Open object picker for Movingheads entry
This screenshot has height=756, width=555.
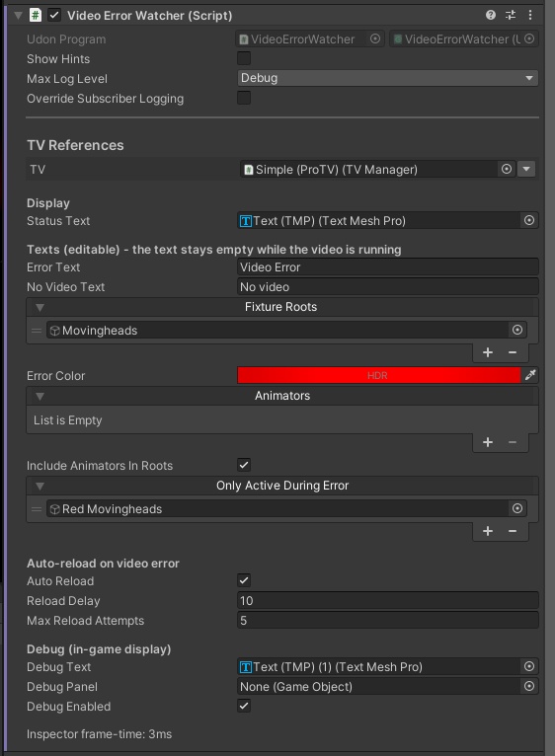517,330
